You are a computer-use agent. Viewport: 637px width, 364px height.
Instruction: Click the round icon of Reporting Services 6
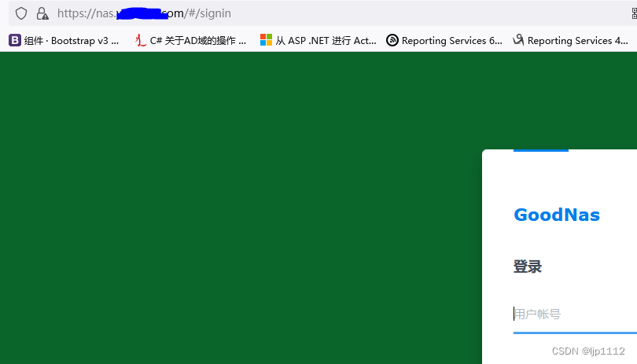click(392, 40)
